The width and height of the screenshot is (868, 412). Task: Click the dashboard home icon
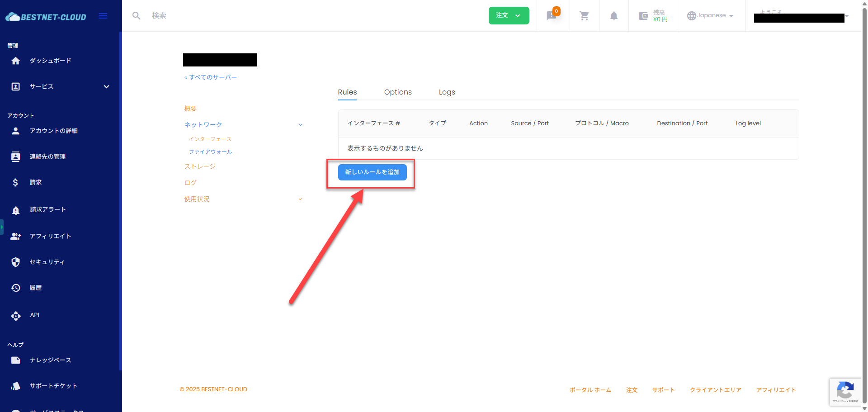coord(16,61)
